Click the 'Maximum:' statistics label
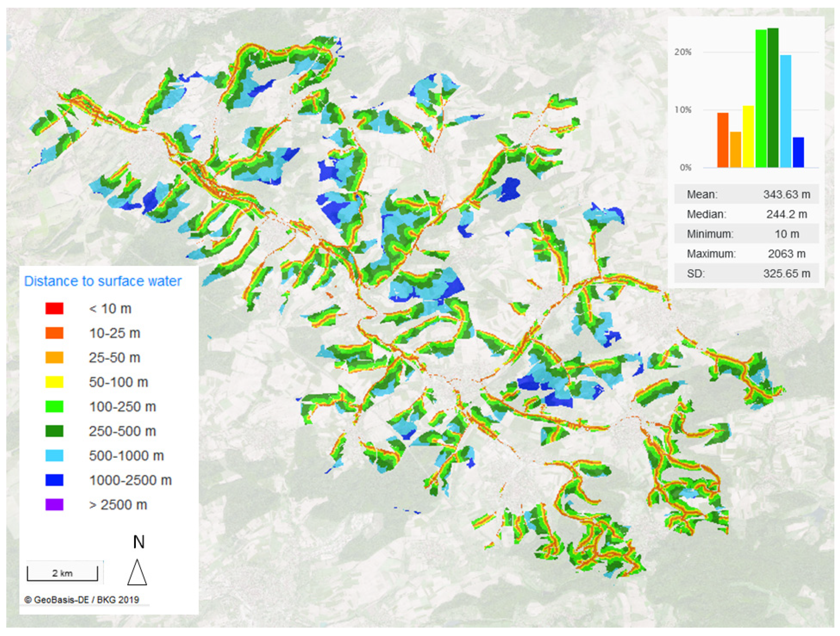840x636 pixels. pos(711,254)
